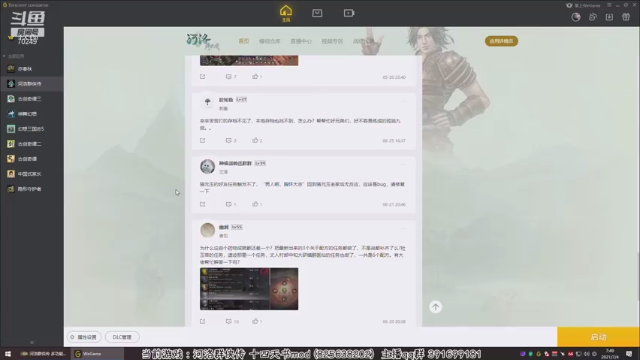Select 隐形守护者 in the game sidebar

31,189
